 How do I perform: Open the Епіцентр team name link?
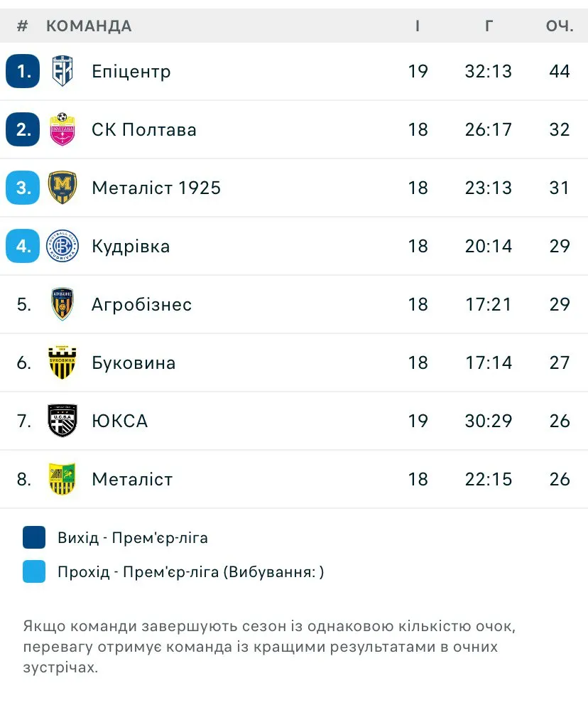[131, 72]
